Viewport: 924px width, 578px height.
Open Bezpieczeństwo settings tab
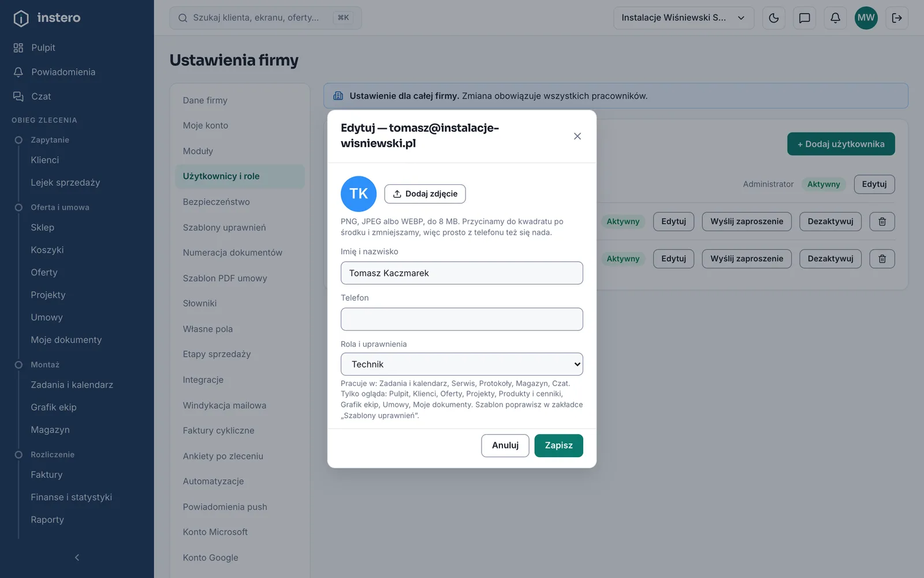(240, 202)
